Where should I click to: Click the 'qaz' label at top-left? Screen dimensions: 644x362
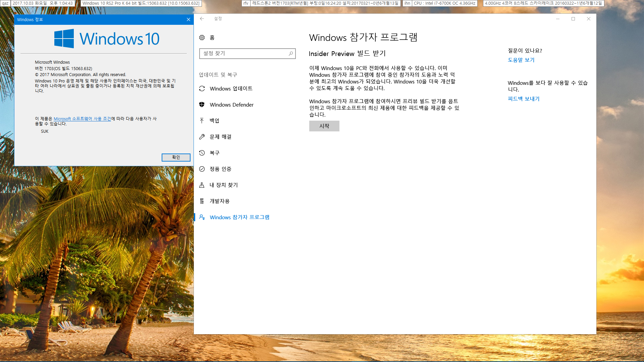(5, 3)
